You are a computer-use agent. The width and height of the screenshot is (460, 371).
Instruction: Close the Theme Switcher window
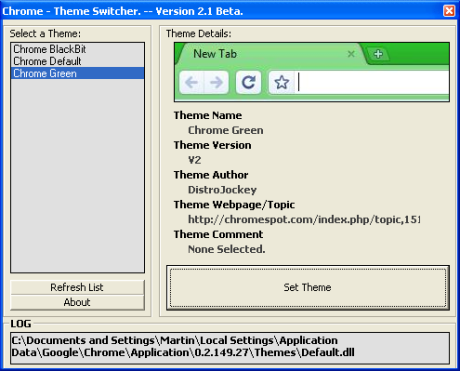[x=449, y=11]
